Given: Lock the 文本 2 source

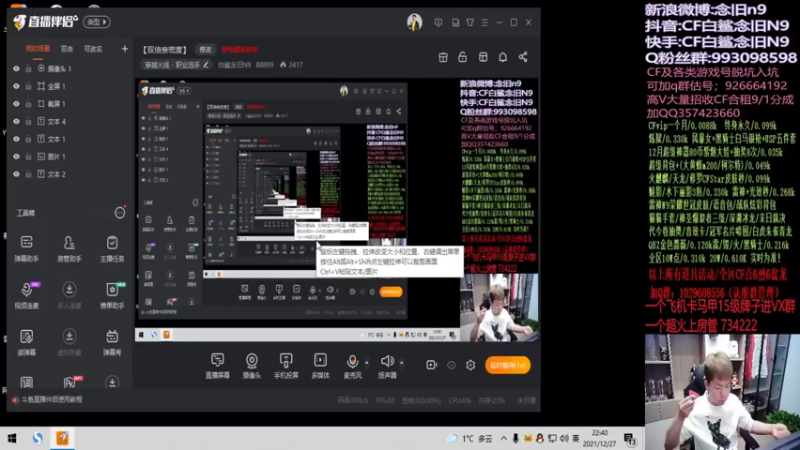Looking at the screenshot, I should [x=29, y=174].
